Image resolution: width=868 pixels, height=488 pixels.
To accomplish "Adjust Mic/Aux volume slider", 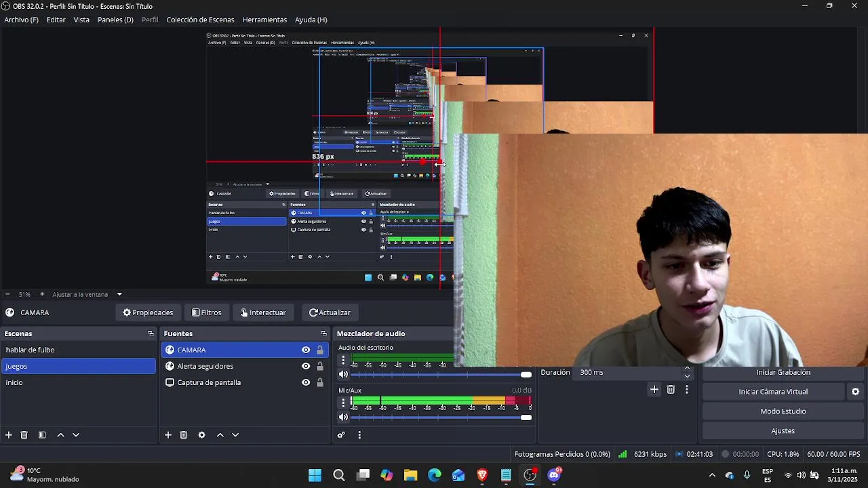I will tap(441, 418).
